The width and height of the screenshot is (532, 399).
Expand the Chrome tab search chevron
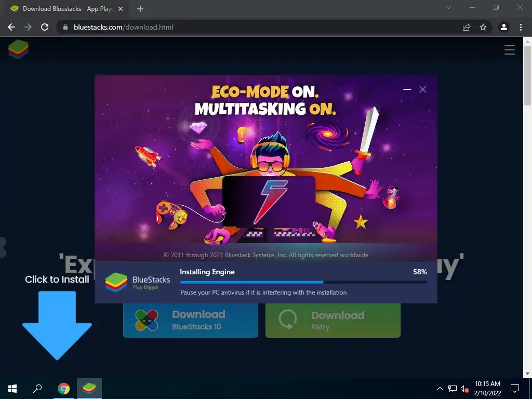[x=448, y=7]
